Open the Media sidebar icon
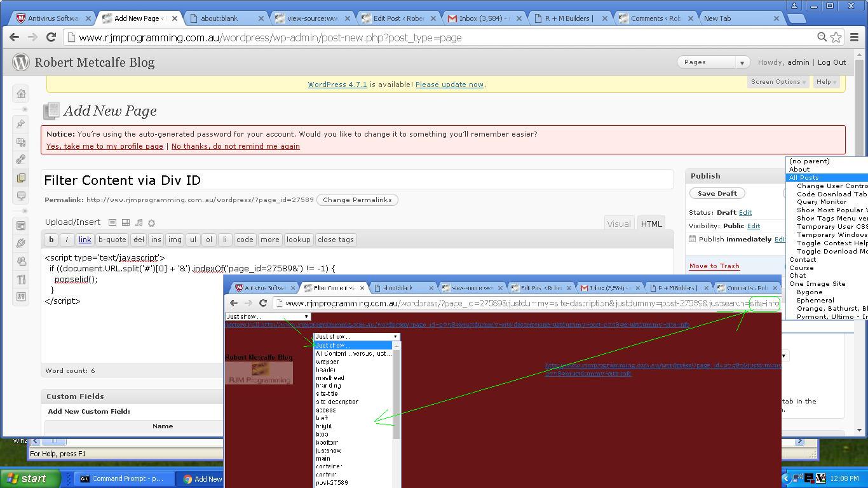This screenshot has width=868, height=488. [x=21, y=142]
